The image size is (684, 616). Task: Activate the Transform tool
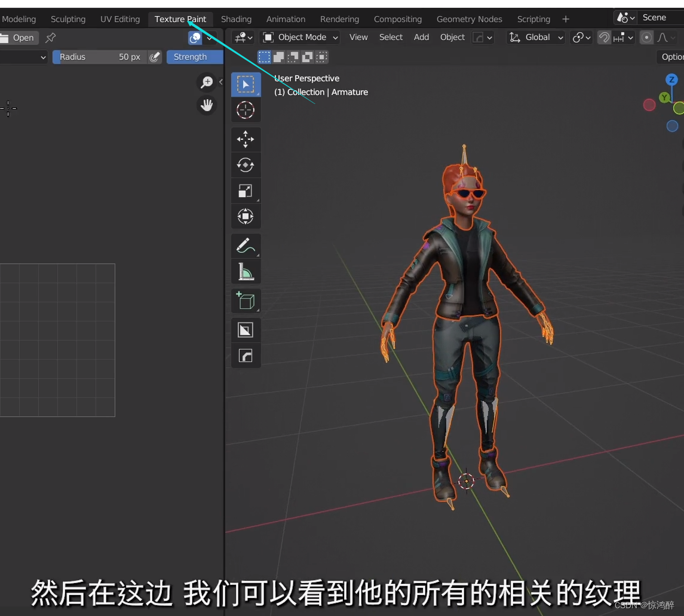pos(246,216)
